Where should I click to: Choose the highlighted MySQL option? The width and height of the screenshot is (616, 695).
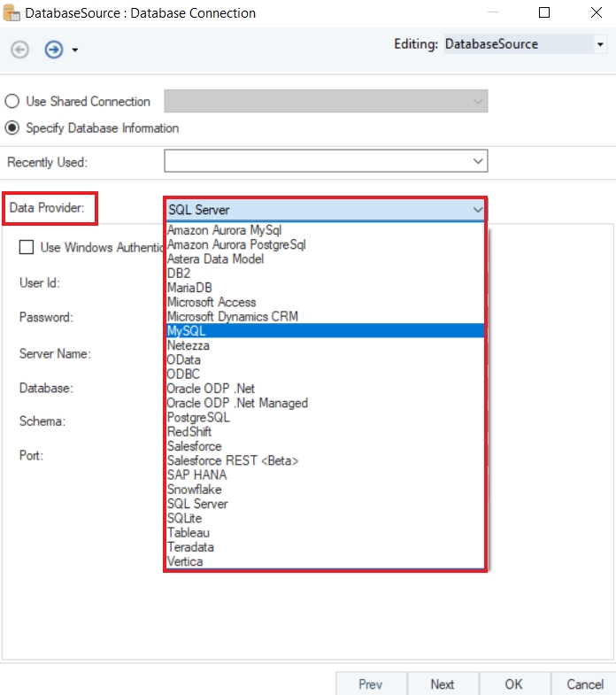[x=326, y=330]
